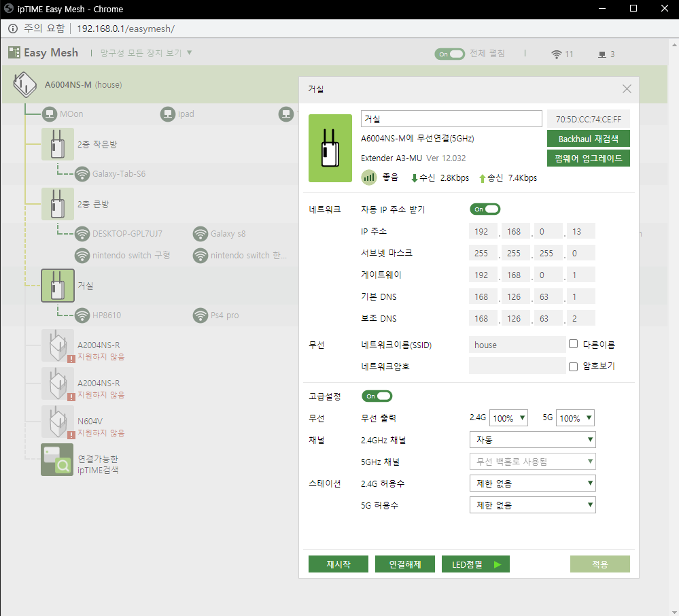Select the A2004NS-R first tree label

(99, 345)
